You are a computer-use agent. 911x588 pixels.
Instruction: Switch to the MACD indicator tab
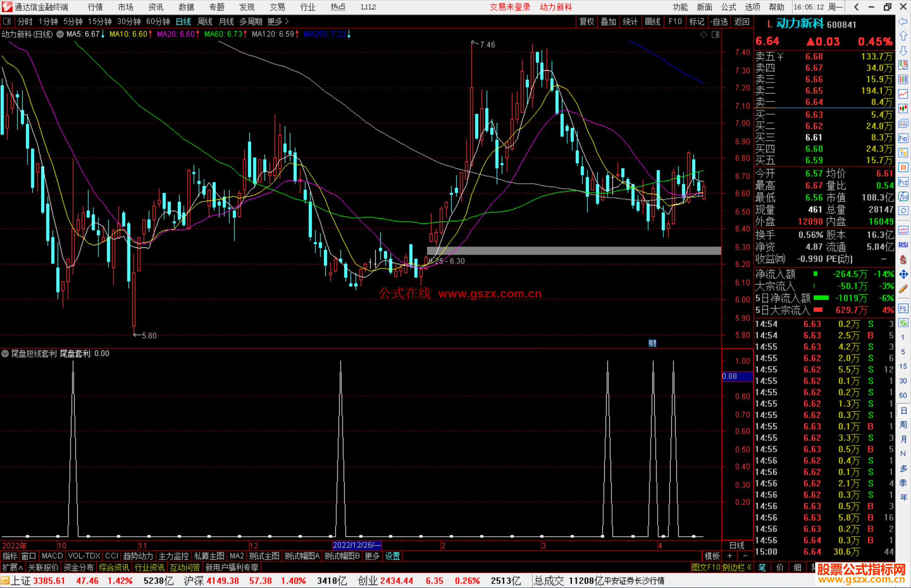(x=52, y=556)
